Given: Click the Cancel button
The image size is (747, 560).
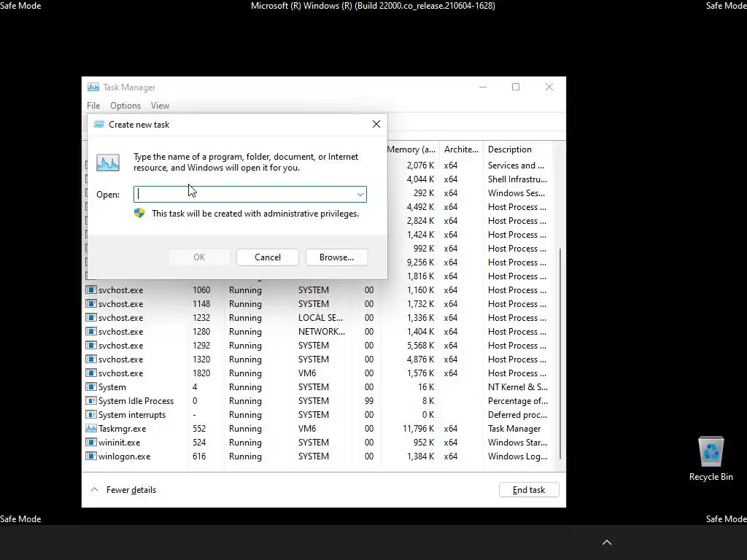Looking at the screenshot, I should pos(268,257).
